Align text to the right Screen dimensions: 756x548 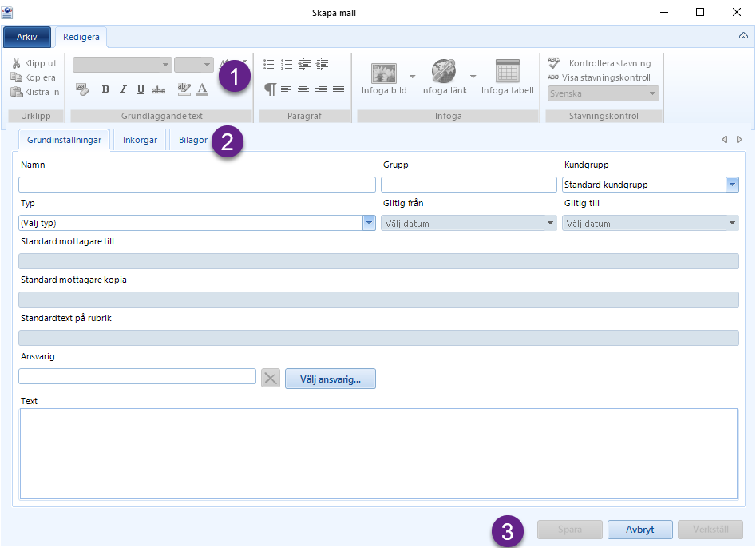[321, 89]
